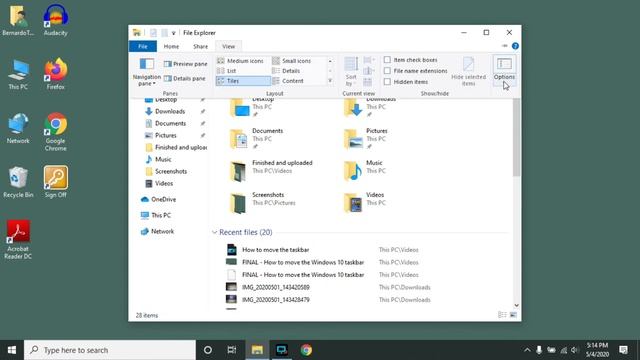Open the quick access toolbar dropdown arrow

(x=173, y=33)
